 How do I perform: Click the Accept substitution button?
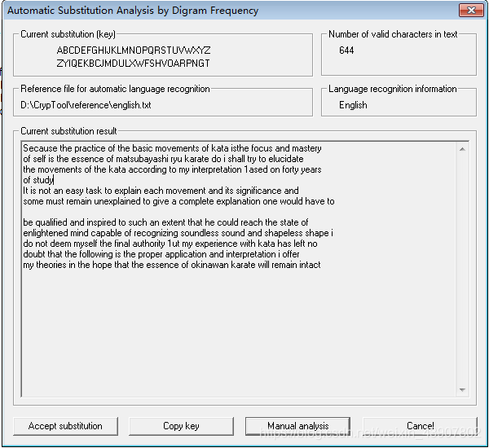[65, 426]
